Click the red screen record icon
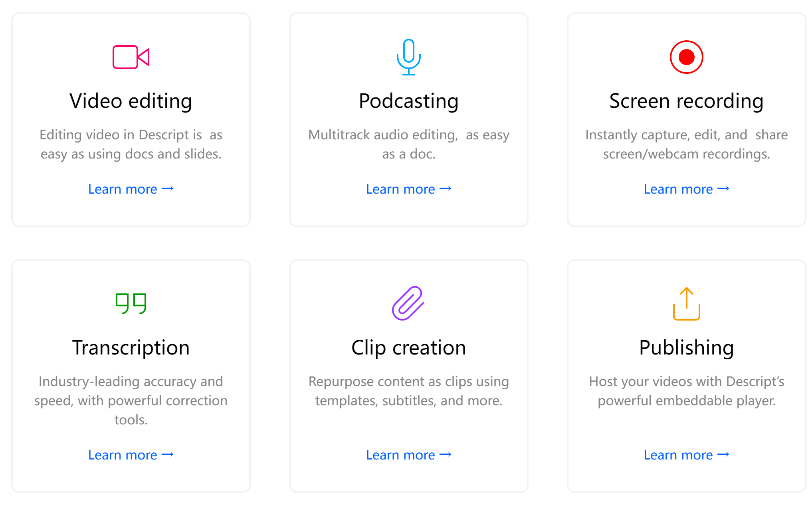Screen dimensions: 812x505 pos(686,57)
